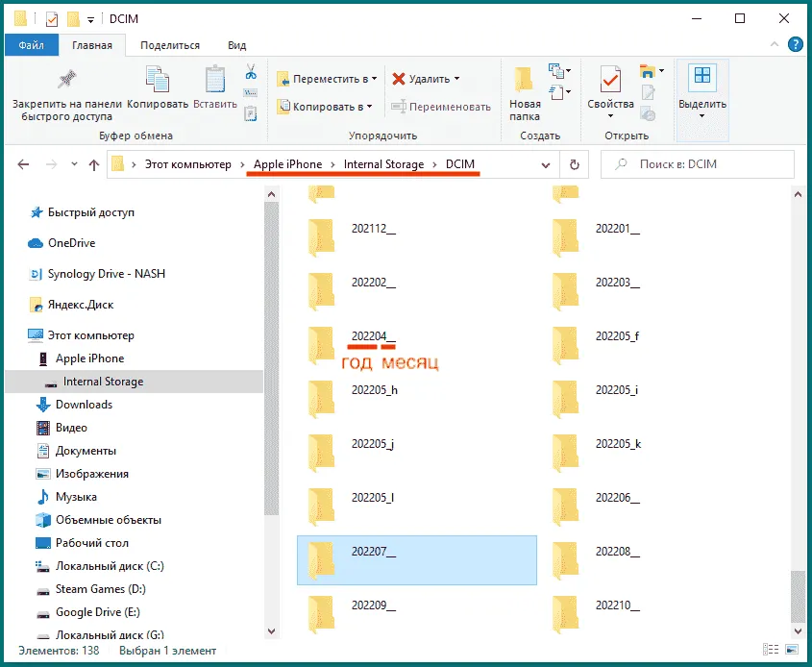
Task: Click the Copy icon in ribbon
Action: [x=157, y=82]
